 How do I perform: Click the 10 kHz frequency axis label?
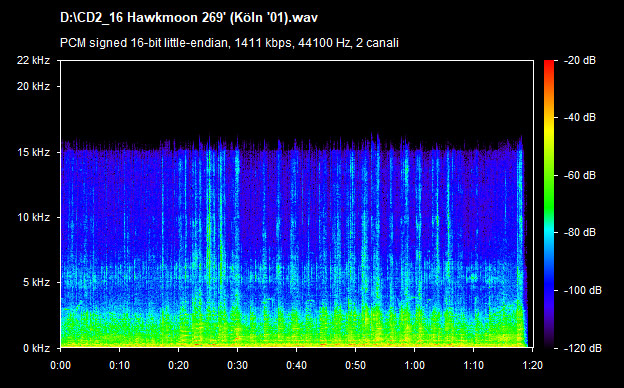[x=33, y=217]
